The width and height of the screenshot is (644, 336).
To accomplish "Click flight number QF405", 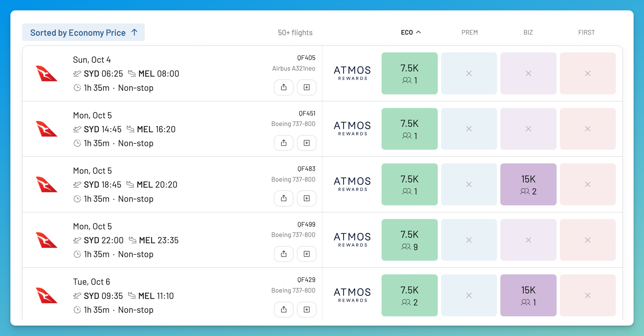I will (306, 58).
